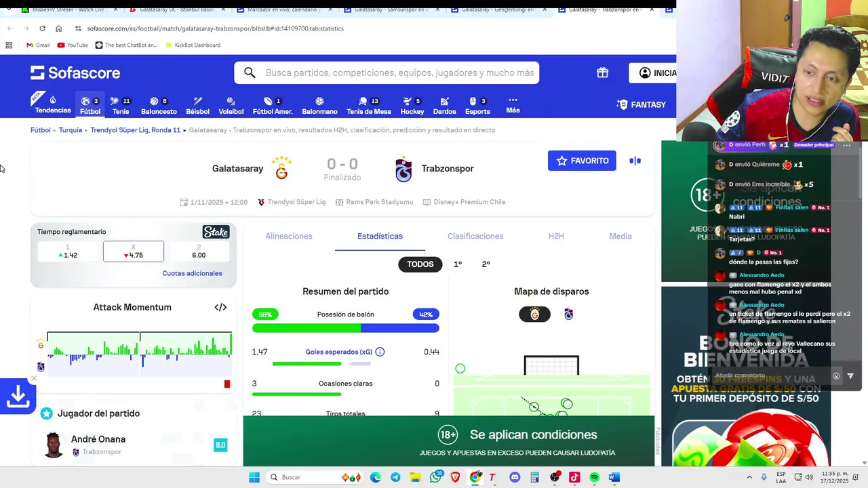Click the embed code icon on Attack Momentum
The height and width of the screenshot is (488, 868).
[220, 307]
